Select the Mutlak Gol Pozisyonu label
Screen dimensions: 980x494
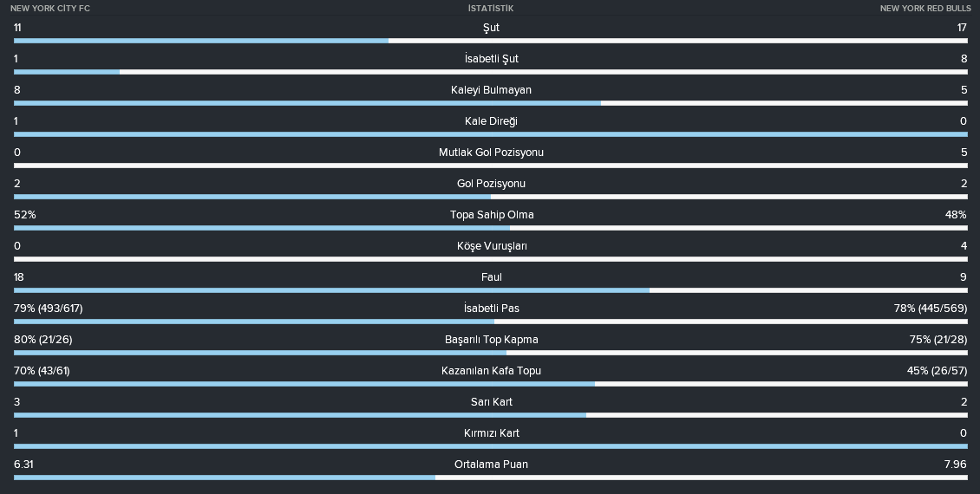click(x=491, y=153)
